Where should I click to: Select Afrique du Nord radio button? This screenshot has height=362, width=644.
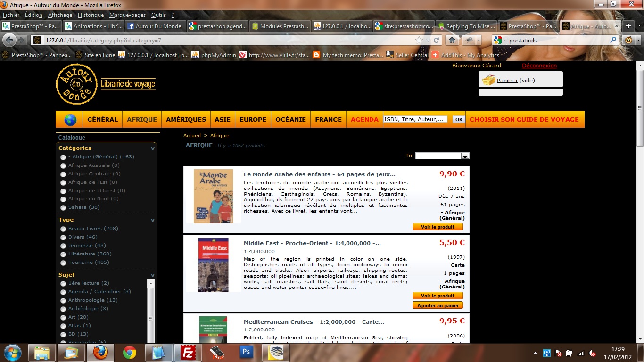point(63,199)
